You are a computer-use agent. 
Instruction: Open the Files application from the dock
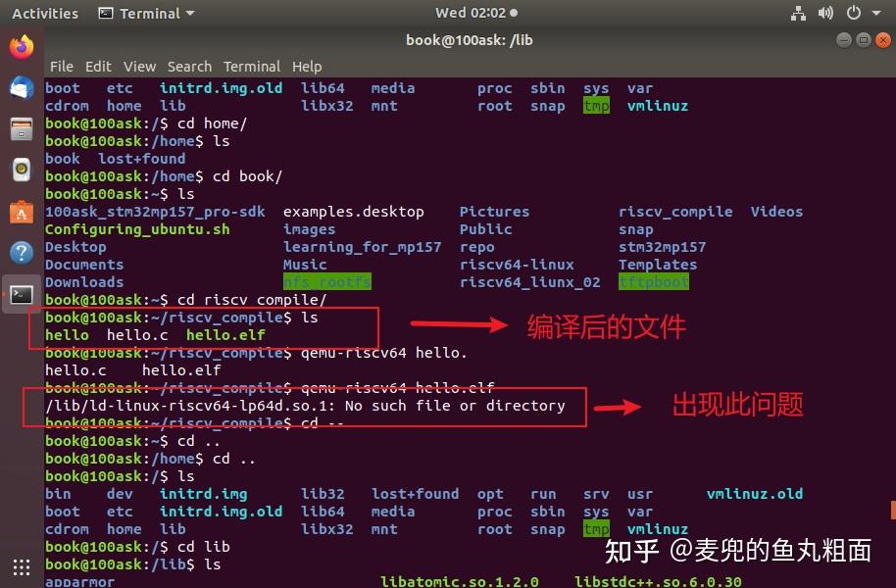(21, 127)
